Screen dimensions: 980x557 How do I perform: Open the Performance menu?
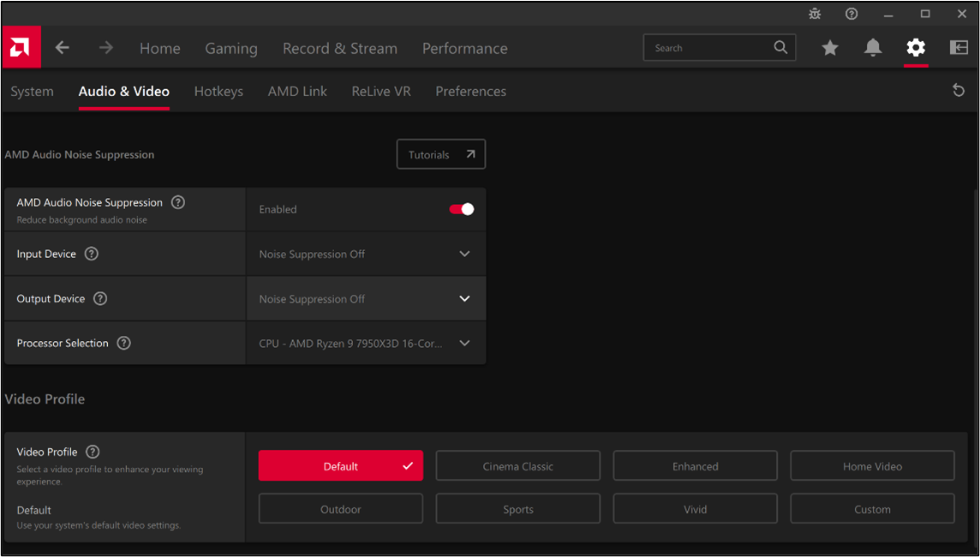465,48
